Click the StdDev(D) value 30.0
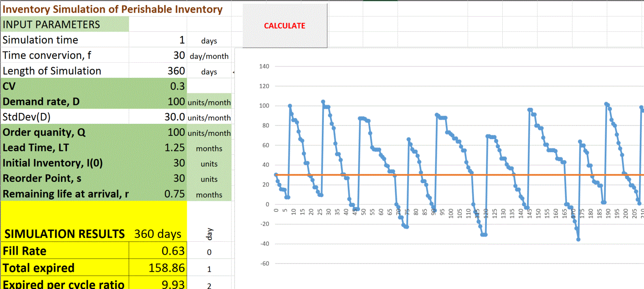This screenshot has width=644, height=289. click(158, 117)
